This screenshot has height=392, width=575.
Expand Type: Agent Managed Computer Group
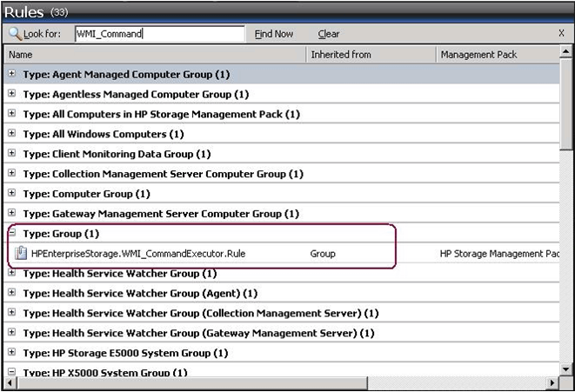pyautogui.click(x=11, y=74)
